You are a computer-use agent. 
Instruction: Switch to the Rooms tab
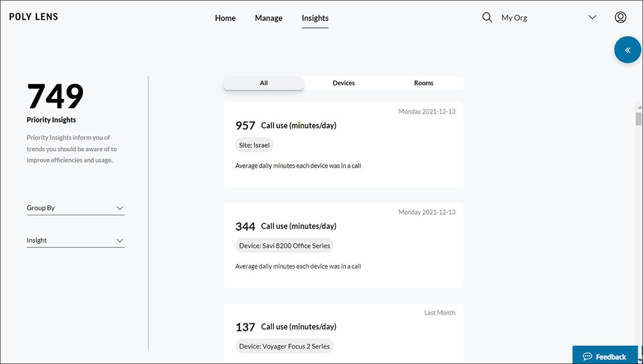pyautogui.click(x=424, y=83)
